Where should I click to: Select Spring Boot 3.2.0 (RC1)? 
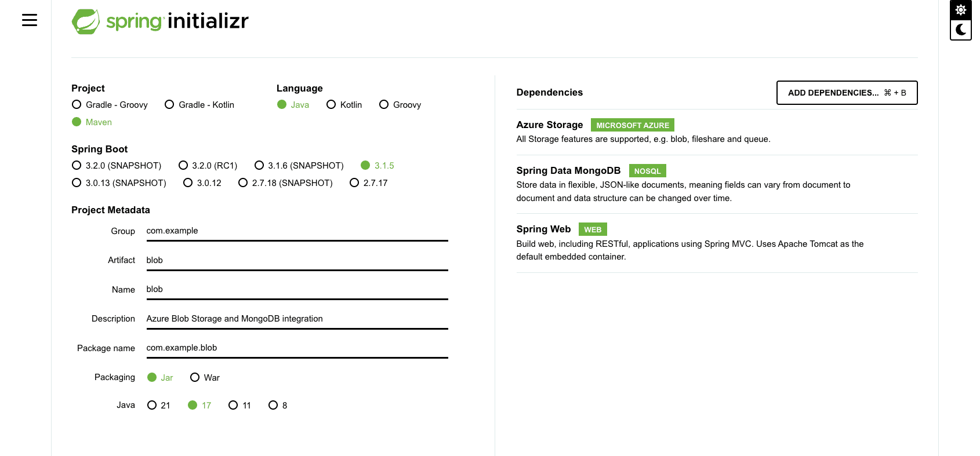pyautogui.click(x=183, y=166)
